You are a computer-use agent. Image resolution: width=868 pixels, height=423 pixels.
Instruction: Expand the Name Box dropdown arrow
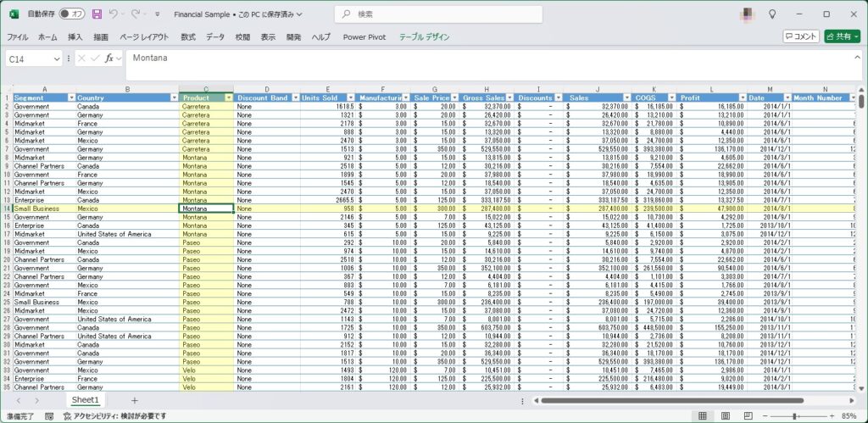coord(57,58)
